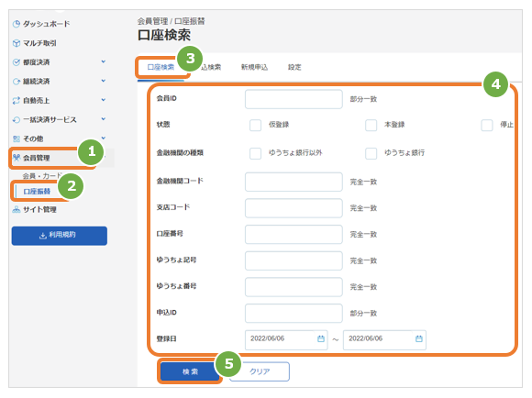
Task: Check the 仮登録 status checkbox
Action: (x=255, y=126)
